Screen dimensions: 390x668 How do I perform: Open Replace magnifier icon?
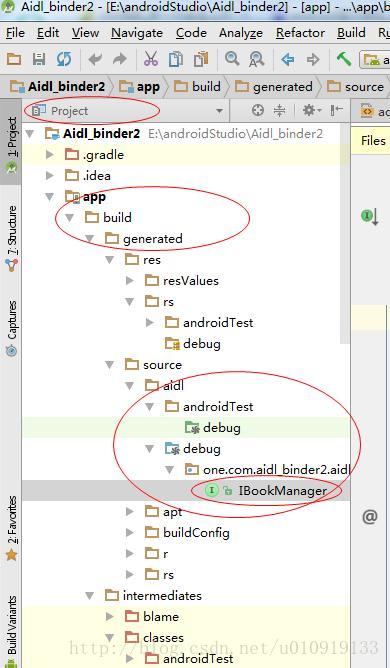[257, 59]
